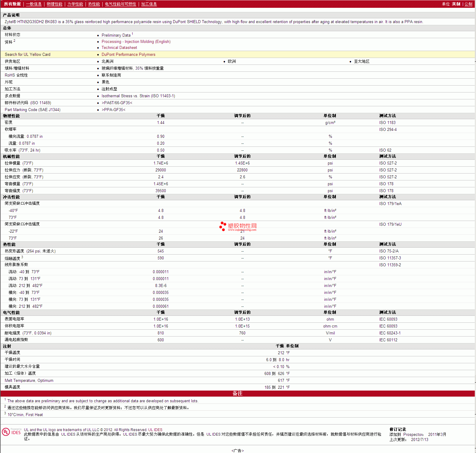Image resolution: width=476 pixels, height=453 pixels.
Task: Click the red-dot watermark logo
Action: (x=222, y=226)
